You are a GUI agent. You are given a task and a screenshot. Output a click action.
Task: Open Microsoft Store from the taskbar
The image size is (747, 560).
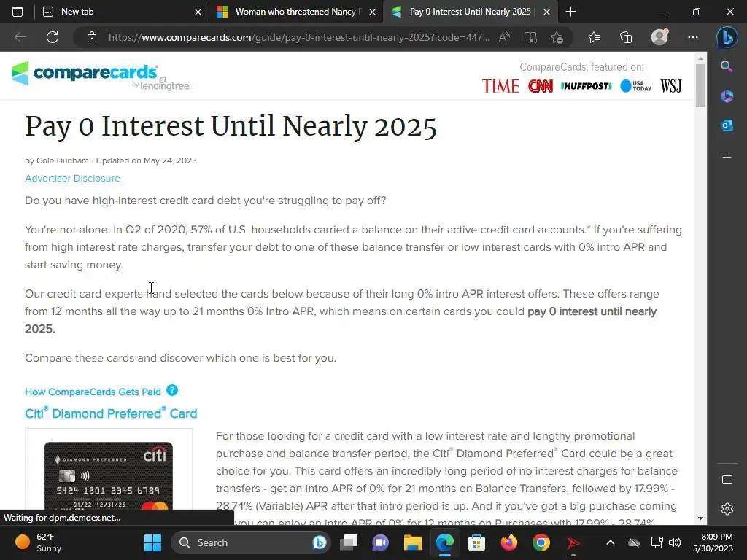click(476, 542)
